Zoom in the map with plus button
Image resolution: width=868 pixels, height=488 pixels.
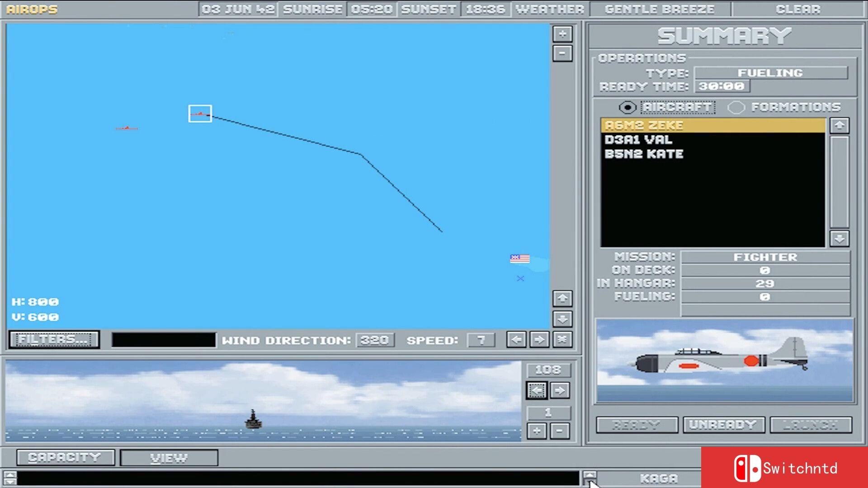pyautogui.click(x=562, y=34)
